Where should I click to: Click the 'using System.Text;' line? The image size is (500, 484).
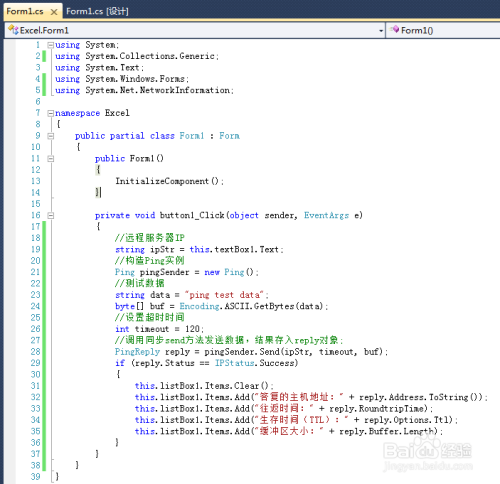coord(100,68)
